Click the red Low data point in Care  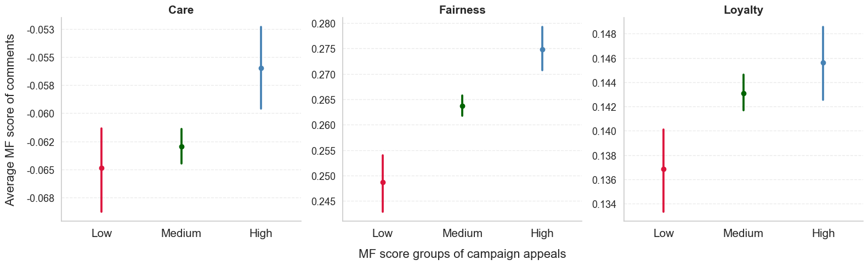101,168
